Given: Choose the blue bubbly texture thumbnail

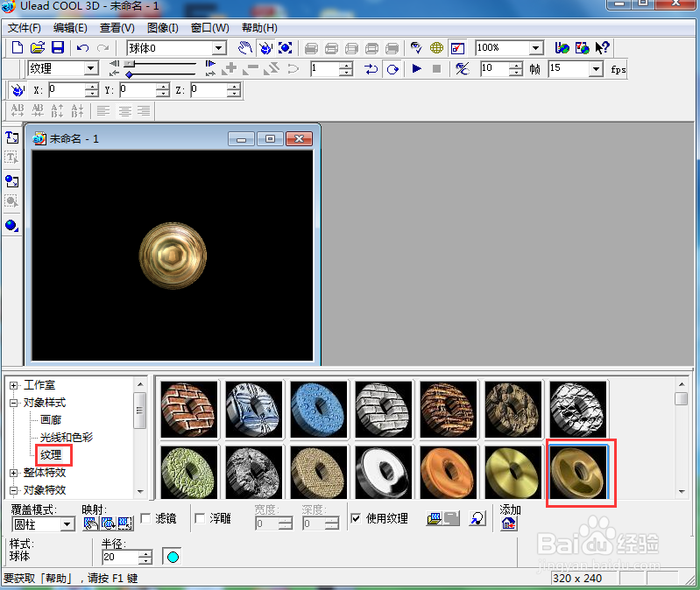Looking at the screenshot, I should (x=318, y=409).
